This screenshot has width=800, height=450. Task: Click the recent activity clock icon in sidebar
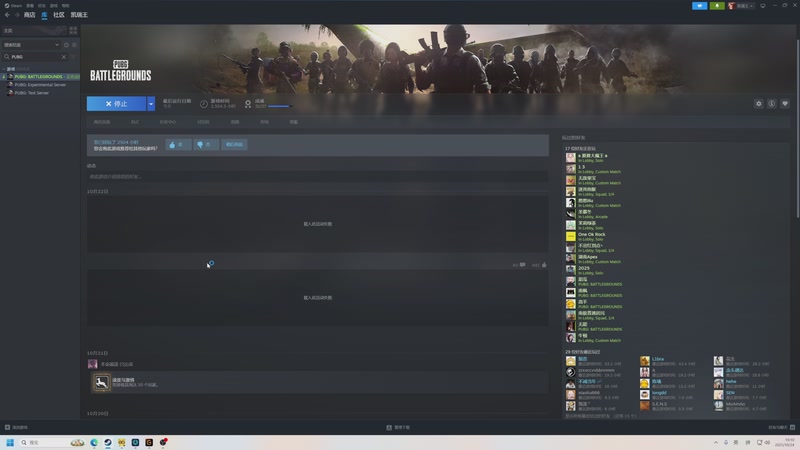[x=66, y=45]
